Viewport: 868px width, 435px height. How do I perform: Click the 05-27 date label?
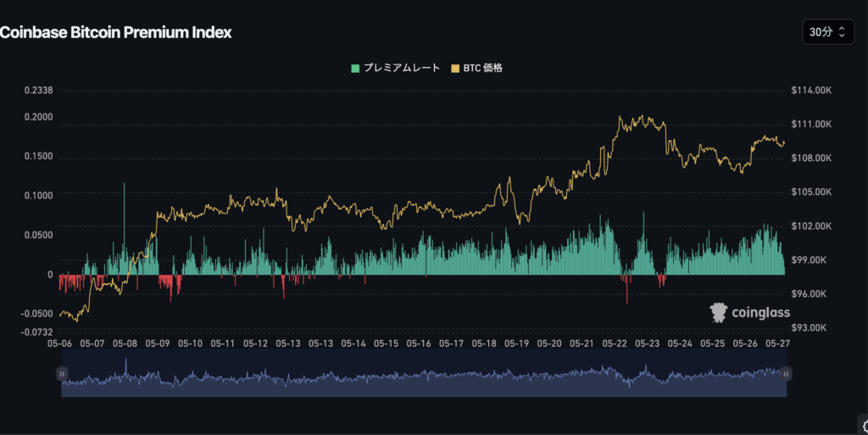point(778,343)
